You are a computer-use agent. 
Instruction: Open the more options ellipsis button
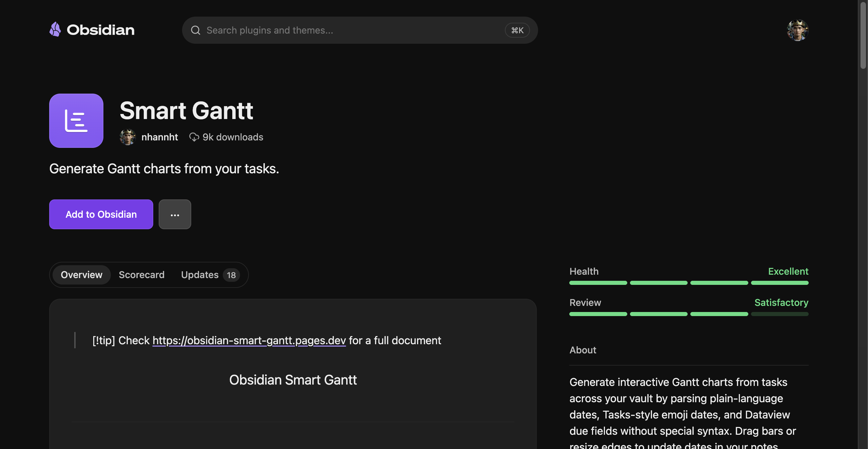coord(175,214)
